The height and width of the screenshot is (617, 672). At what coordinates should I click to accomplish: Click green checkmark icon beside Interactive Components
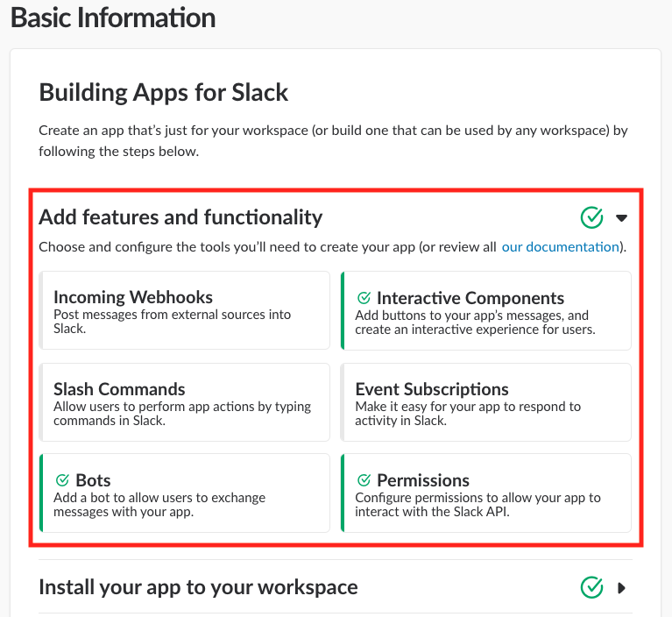click(x=364, y=298)
